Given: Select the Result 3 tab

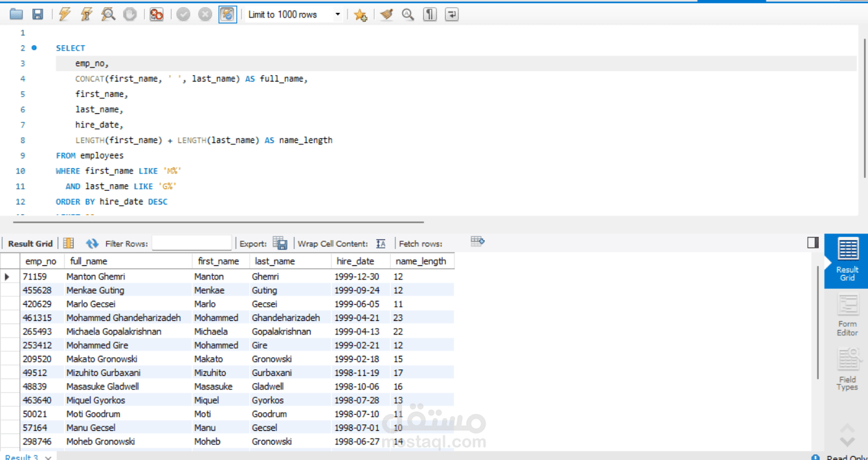Looking at the screenshot, I should (22, 457).
